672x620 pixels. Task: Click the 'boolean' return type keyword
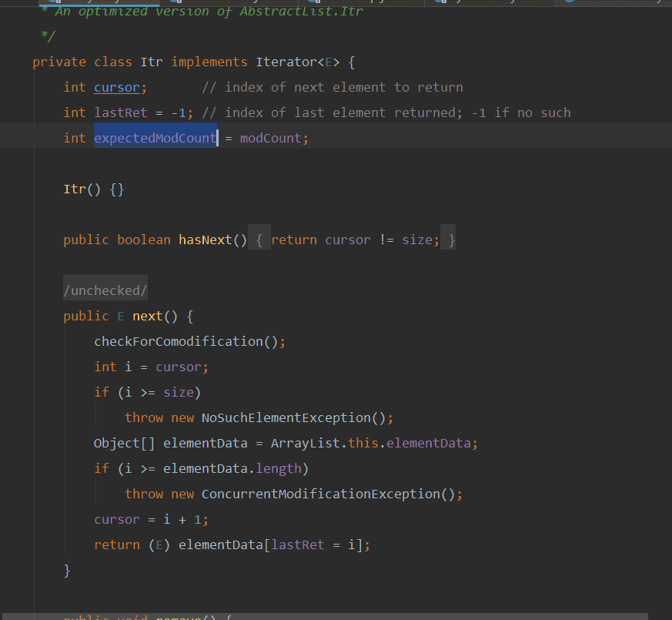144,240
